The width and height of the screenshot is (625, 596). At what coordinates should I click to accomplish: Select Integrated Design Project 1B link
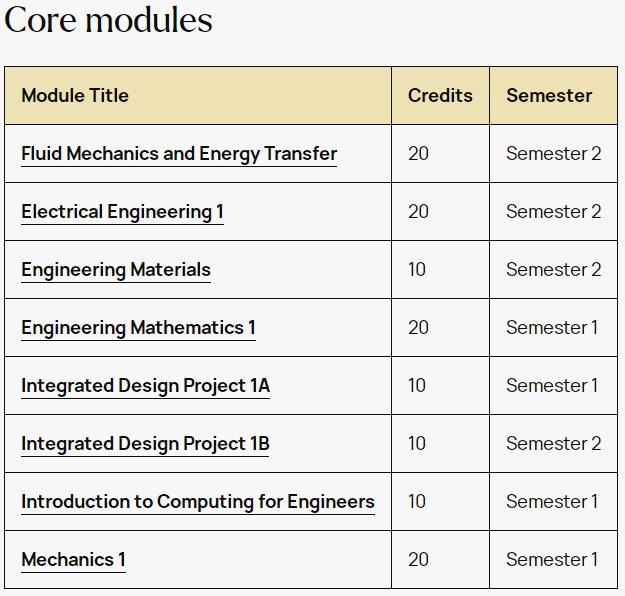(x=145, y=444)
